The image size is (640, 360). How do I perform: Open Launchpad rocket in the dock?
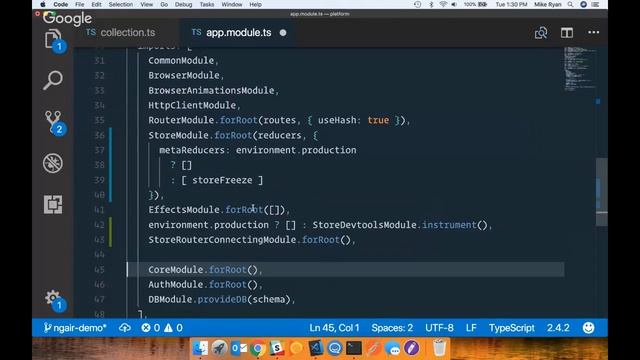click(x=219, y=348)
